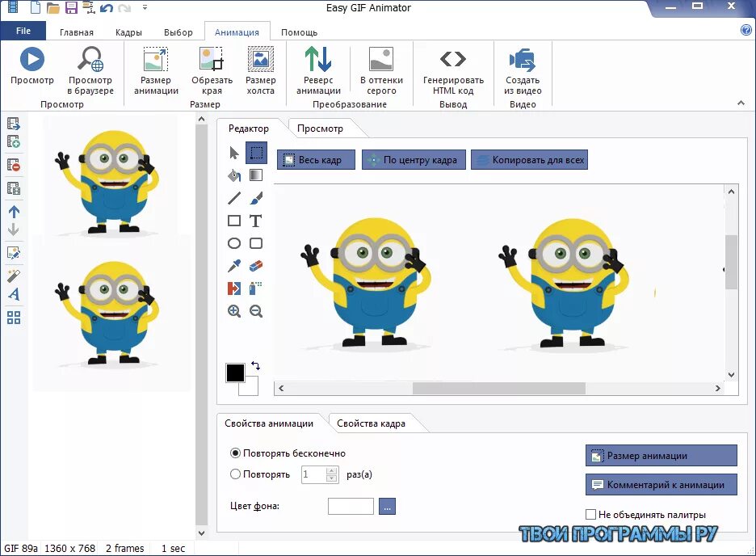756x556 pixels.
Task: Select the rectangular selection tool
Action: click(257, 153)
